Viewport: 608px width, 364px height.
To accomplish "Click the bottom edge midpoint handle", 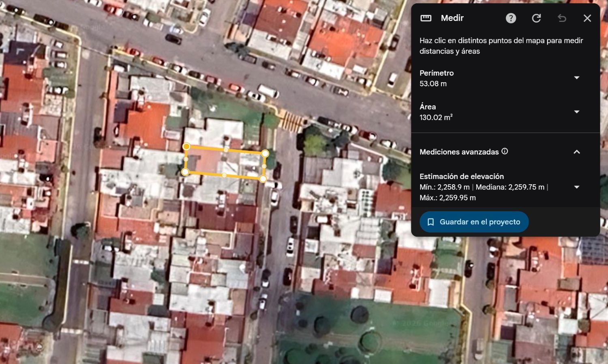I will (x=224, y=175).
